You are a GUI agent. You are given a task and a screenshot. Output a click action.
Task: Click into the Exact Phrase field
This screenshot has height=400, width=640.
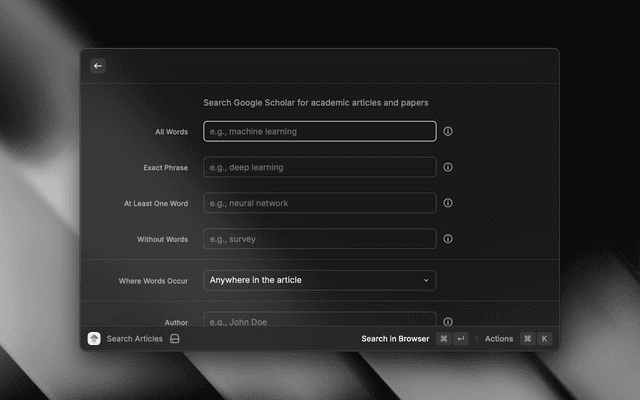(319, 167)
